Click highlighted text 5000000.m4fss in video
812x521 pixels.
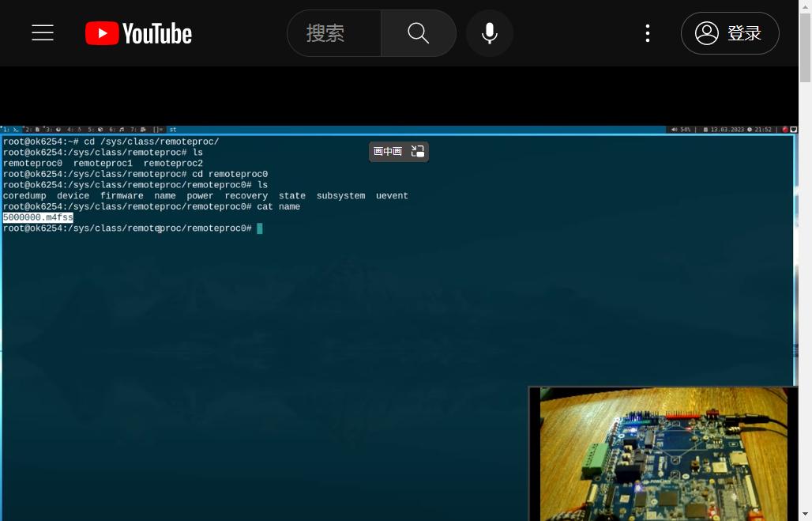(38, 217)
